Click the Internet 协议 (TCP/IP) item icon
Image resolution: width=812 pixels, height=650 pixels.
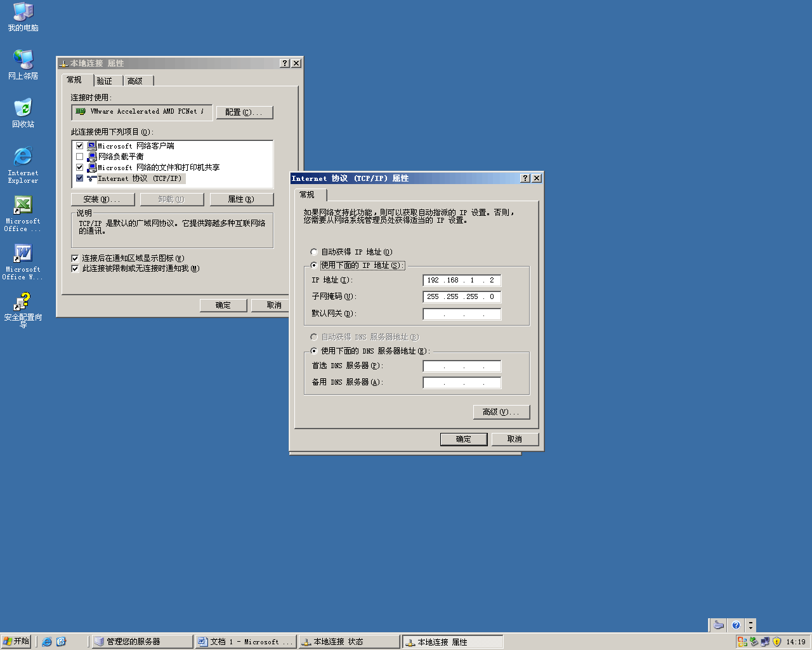coord(91,178)
